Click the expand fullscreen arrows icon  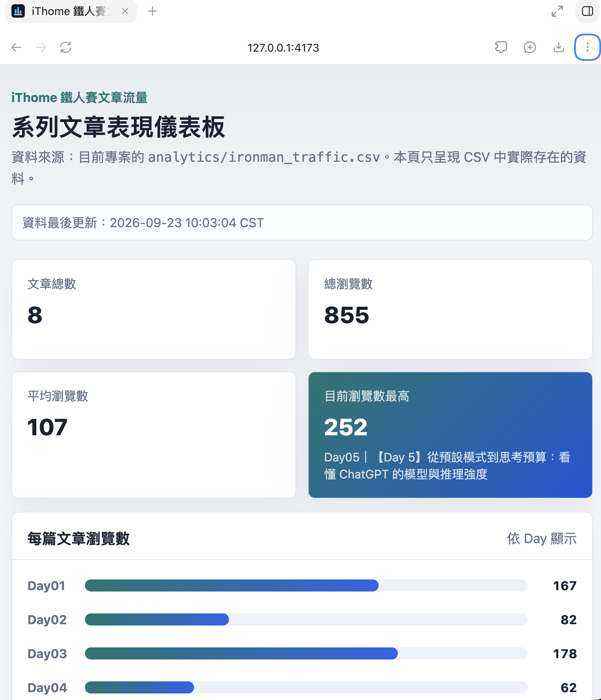pos(557,11)
